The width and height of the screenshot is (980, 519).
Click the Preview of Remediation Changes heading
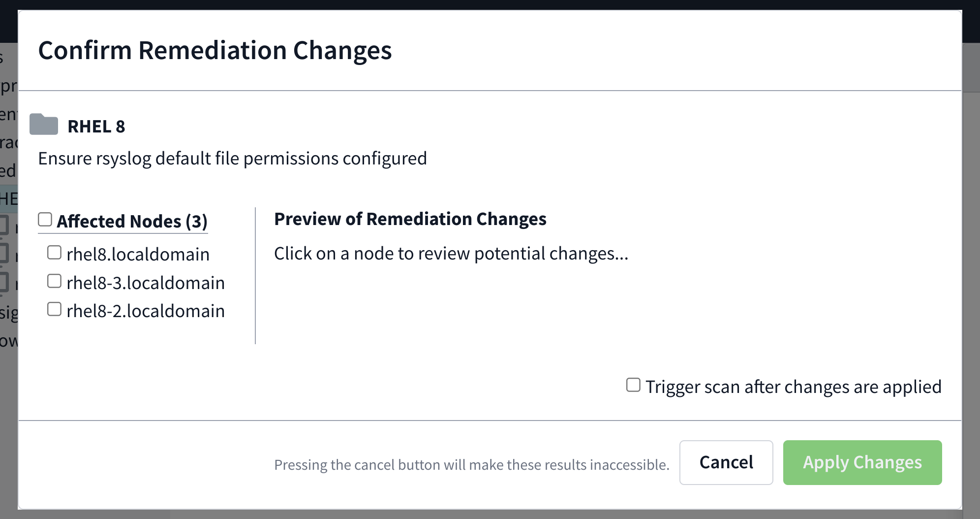coord(410,219)
